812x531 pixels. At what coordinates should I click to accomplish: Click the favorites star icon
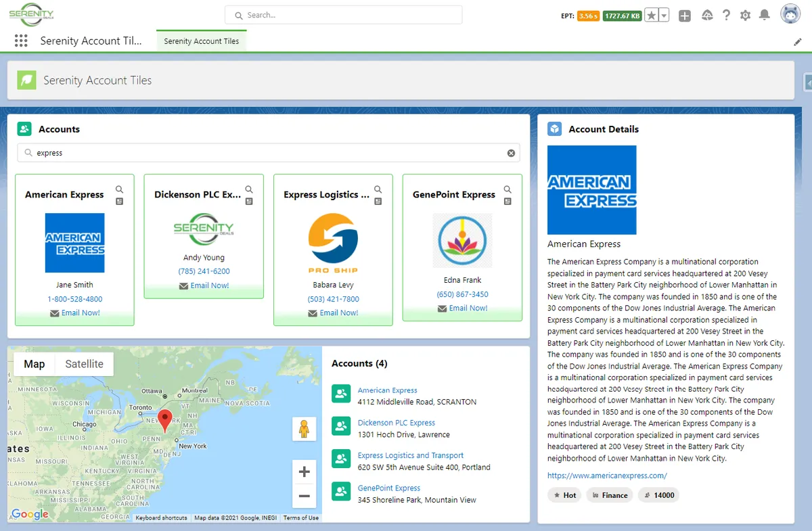coord(651,15)
